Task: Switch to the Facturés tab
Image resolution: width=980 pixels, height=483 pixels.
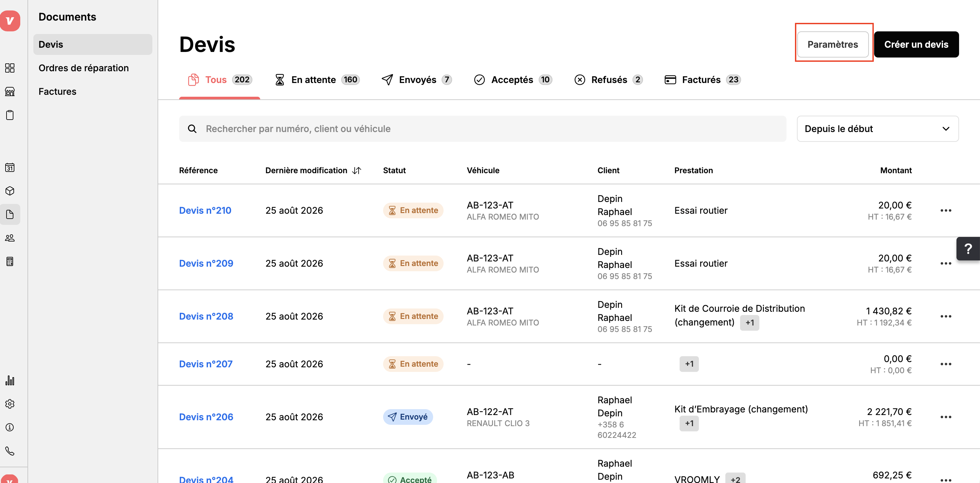Action: 702,79
